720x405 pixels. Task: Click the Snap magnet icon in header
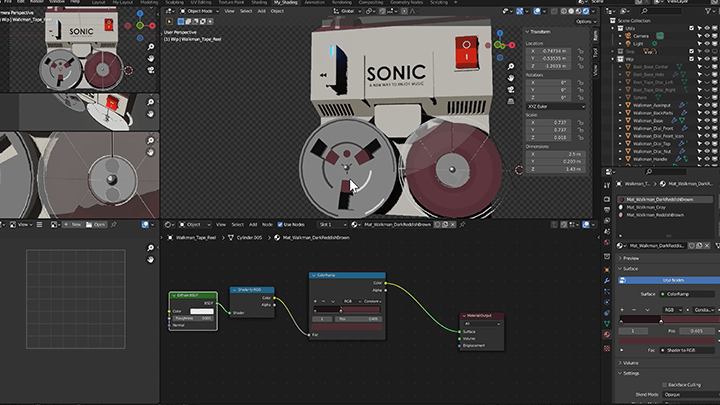point(382,11)
